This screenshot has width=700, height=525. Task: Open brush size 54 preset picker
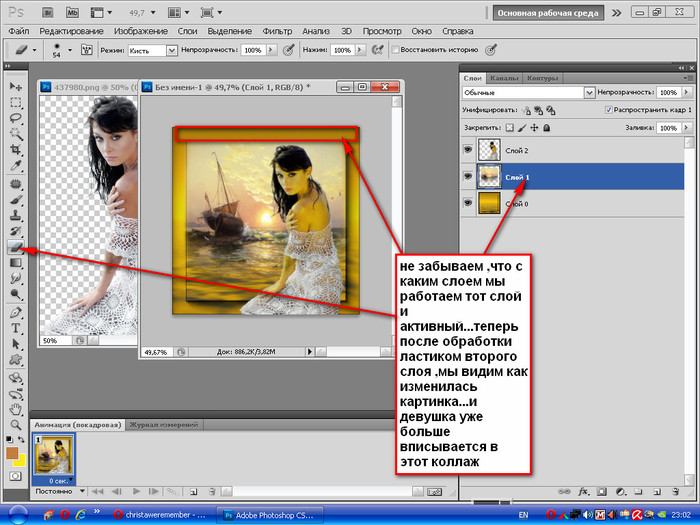point(70,50)
